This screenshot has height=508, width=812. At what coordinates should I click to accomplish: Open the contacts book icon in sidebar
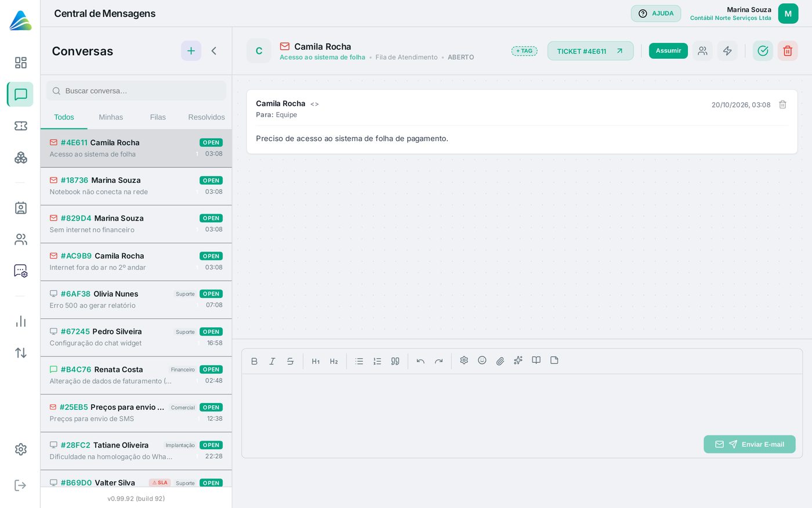21,208
